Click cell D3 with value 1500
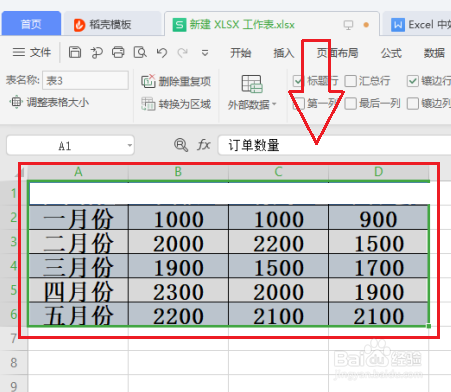The image size is (451, 392). click(x=378, y=242)
